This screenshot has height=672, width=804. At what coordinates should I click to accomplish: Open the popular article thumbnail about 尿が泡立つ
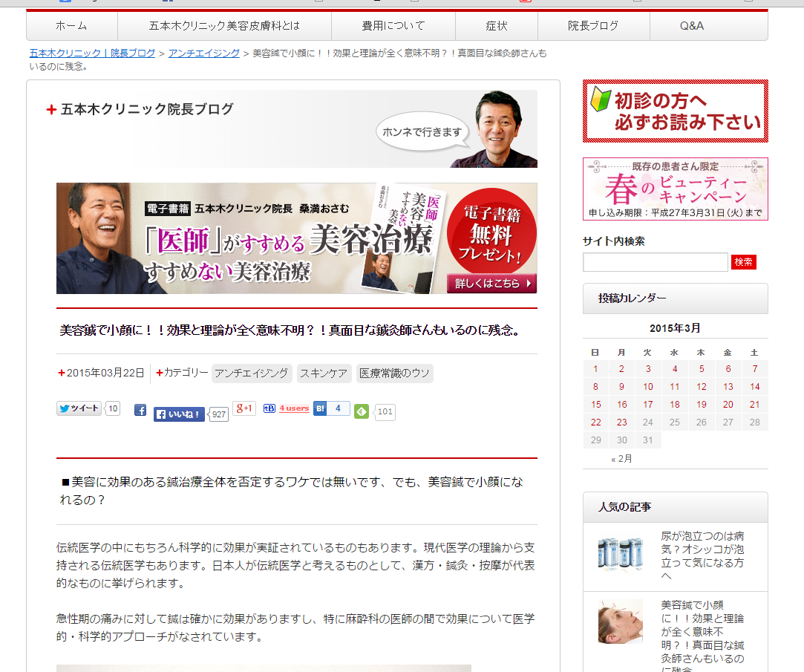tap(621, 553)
